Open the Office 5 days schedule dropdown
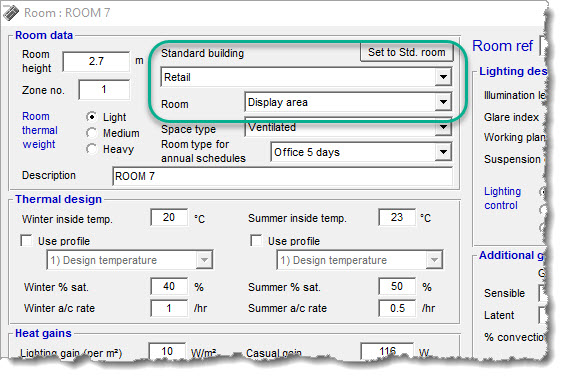 pyautogui.click(x=443, y=152)
